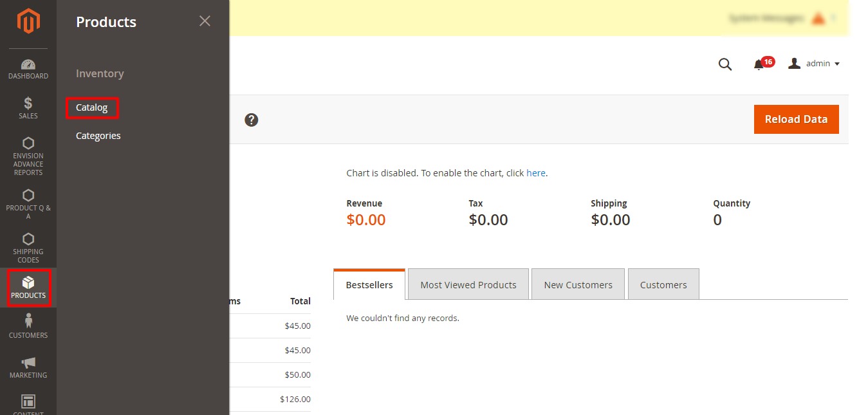Select the Customers sidebar icon

[28, 326]
